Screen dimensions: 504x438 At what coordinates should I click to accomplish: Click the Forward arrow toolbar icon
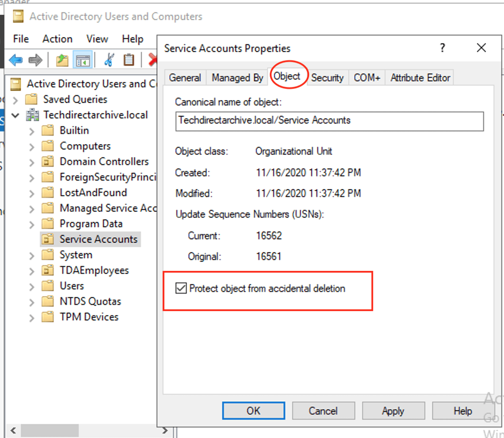[x=35, y=60]
